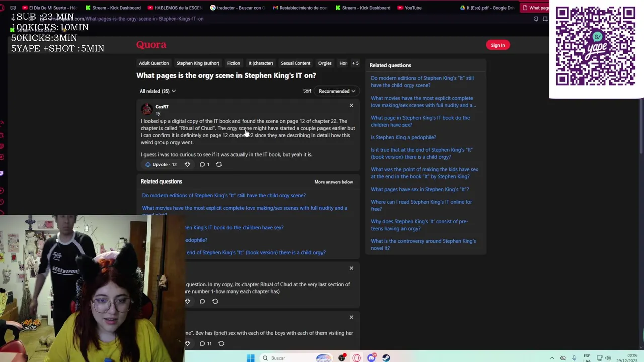
Task: Show hidden system tray icons chevron
Action: point(552,358)
